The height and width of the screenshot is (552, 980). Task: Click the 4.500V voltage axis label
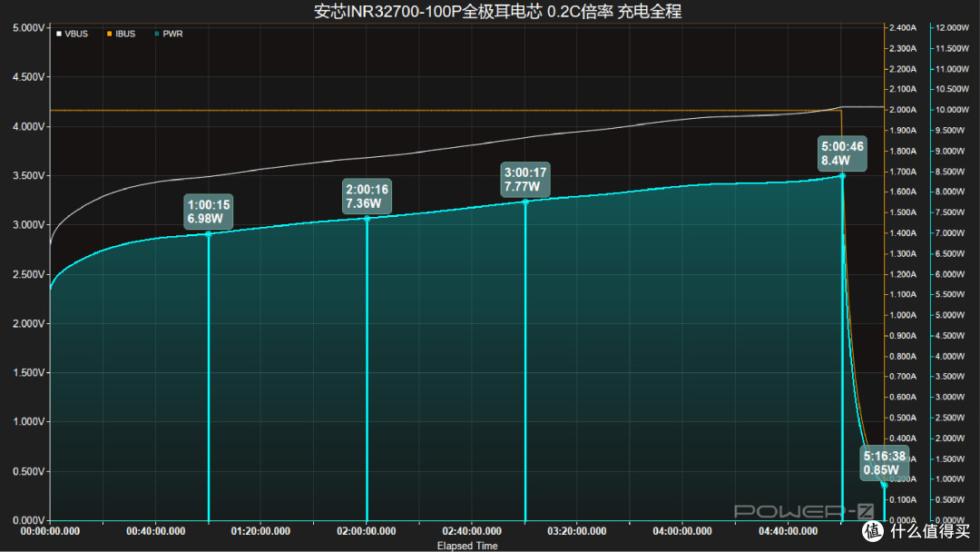[29, 77]
